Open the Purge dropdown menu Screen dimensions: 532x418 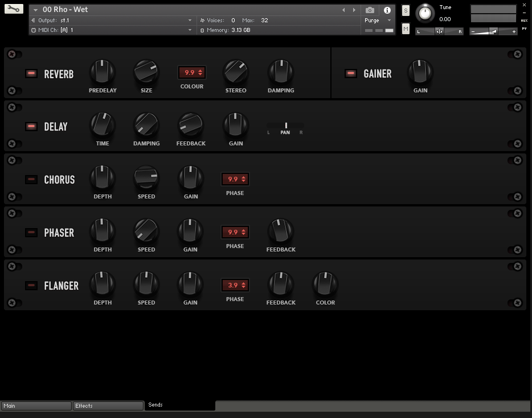click(x=378, y=21)
